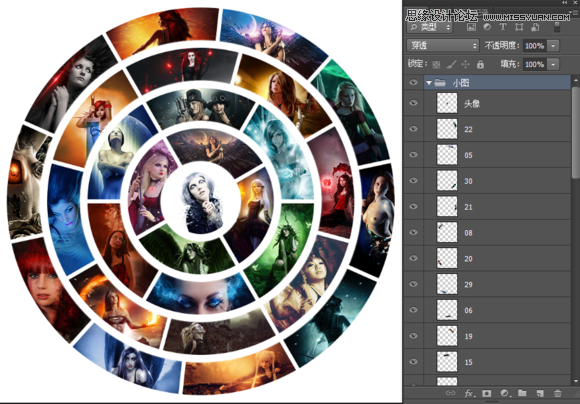Hide layer 08

(413, 232)
